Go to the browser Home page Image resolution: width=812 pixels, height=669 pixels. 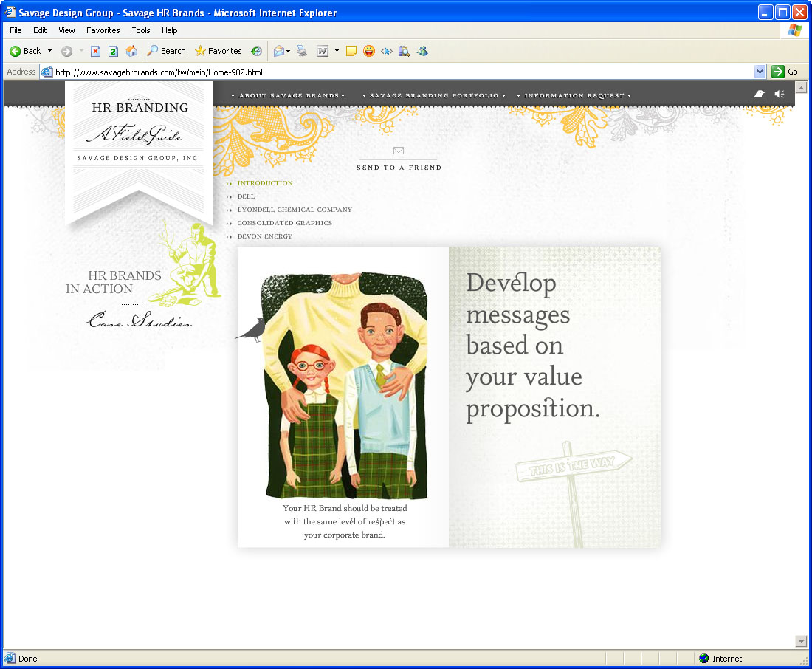pyautogui.click(x=131, y=51)
